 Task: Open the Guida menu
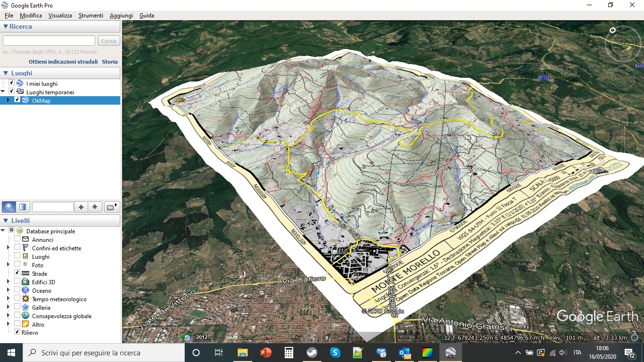click(147, 16)
